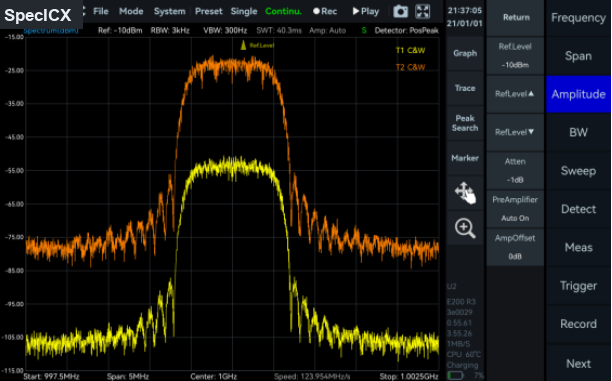
Task: Open the Mode menu
Action: (131, 11)
